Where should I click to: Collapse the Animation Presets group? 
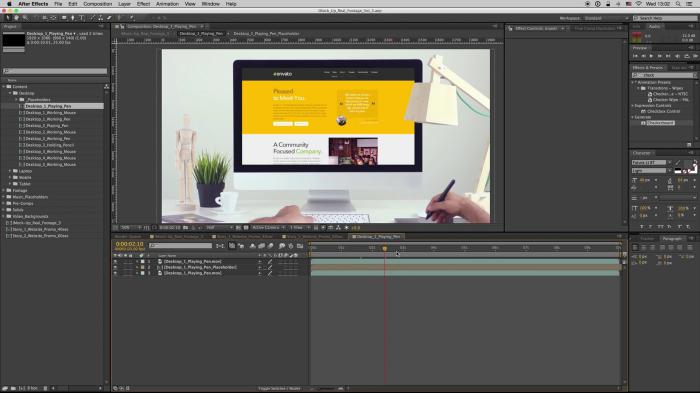tap(633, 82)
